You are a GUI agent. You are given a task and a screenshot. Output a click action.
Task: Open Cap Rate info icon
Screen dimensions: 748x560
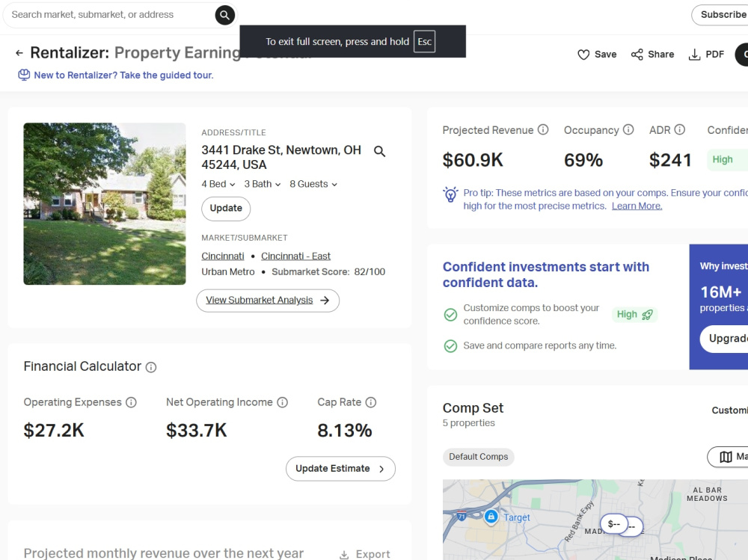(371, 402)
